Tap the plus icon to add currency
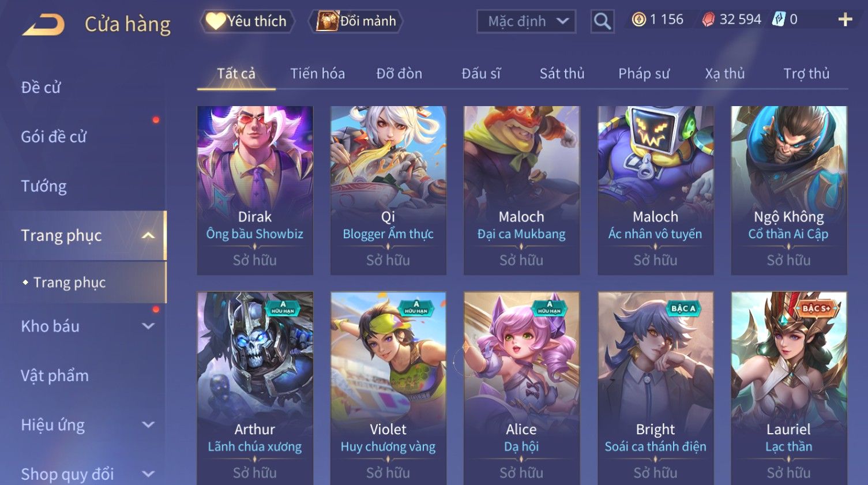Image resolution: width=868 pixels, height=485 pixels. (845, 20)
